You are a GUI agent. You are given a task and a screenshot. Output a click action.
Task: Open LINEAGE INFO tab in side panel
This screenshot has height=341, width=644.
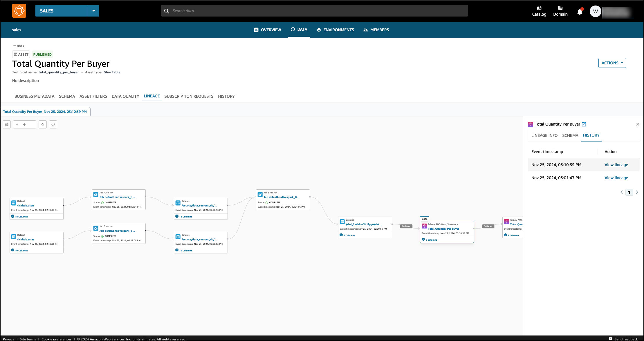pos(544,135)
